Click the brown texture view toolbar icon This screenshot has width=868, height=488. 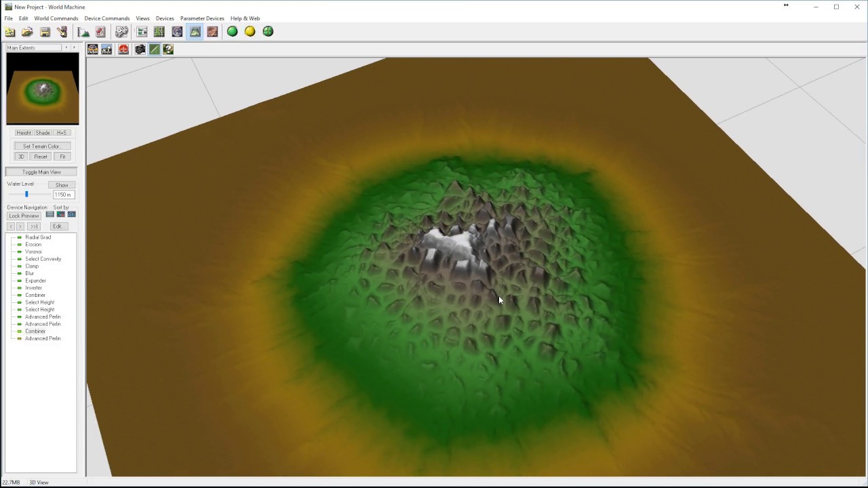point(212,32)
